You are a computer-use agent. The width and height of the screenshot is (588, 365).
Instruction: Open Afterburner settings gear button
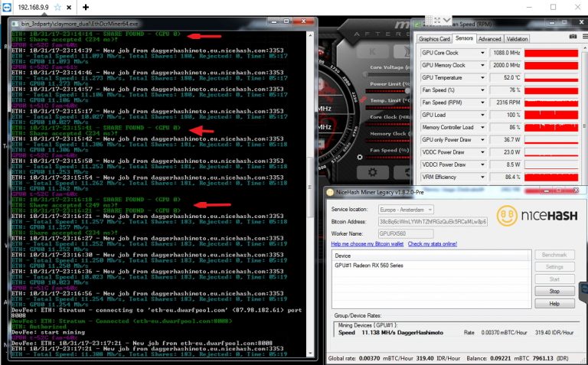coord(372,172)
